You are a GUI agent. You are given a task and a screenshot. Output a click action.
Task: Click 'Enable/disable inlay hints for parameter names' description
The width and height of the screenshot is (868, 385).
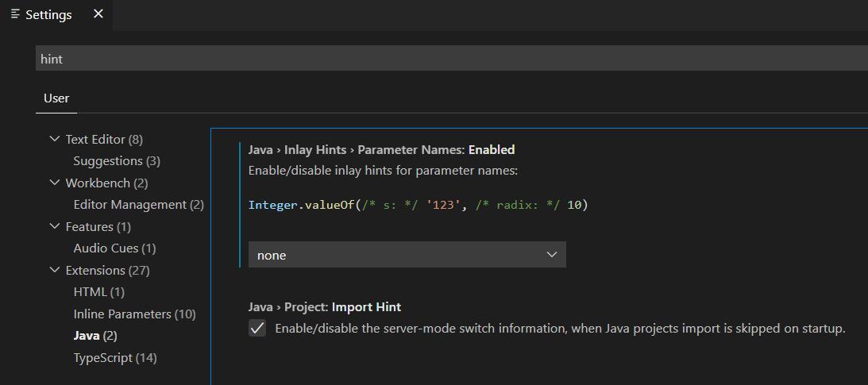tap(383, 171)
